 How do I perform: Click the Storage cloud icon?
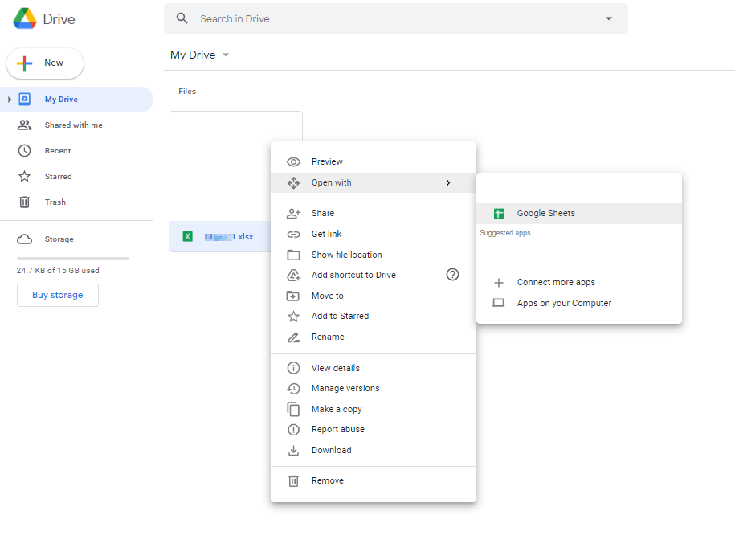tap(24, 239)
